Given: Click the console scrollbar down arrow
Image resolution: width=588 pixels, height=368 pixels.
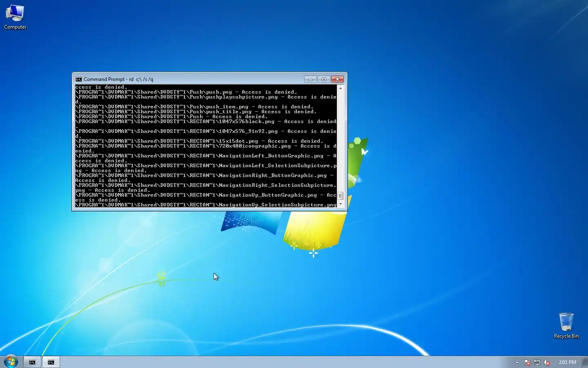Looking at the screenshot, I should pyautogui.click(x=341, y=204).
